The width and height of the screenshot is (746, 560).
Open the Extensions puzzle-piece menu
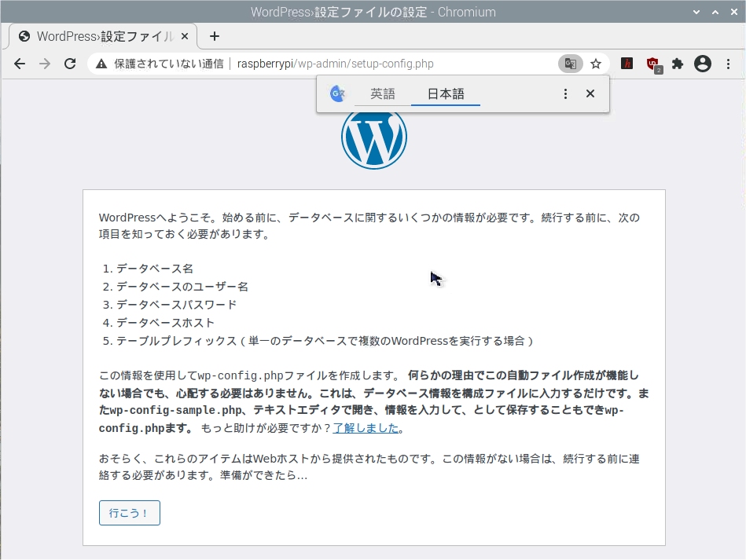[x=677, y=64]
